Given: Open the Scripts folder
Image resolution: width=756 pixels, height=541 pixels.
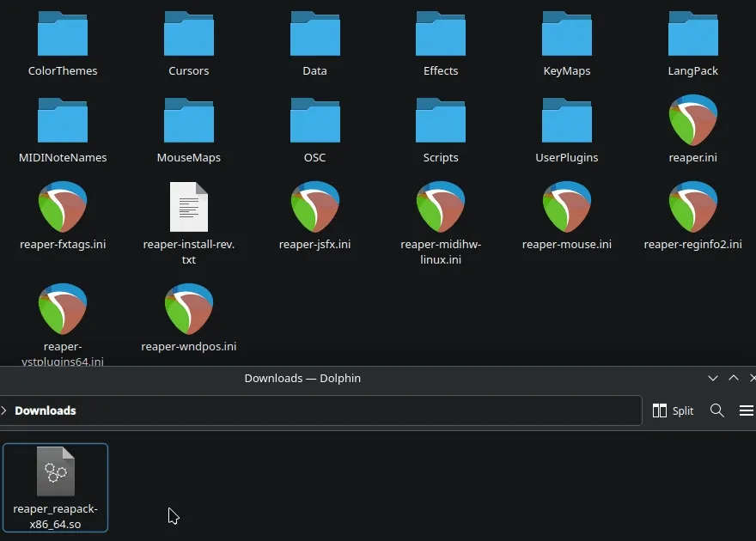Looking at the screenshot, I should coord(441,120).
